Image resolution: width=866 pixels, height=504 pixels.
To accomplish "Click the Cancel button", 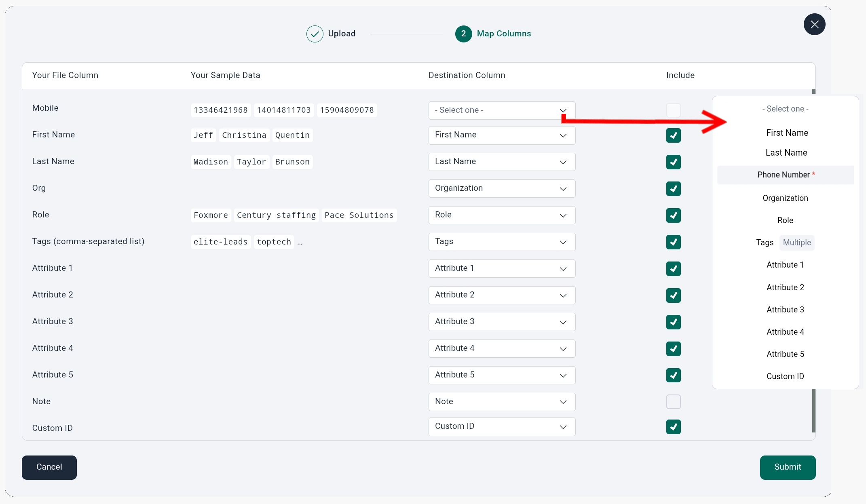I will click(x=49, y=467).
